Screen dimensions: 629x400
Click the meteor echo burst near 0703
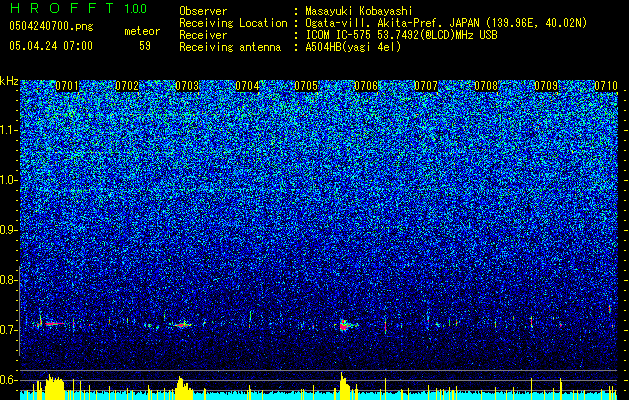183,325
